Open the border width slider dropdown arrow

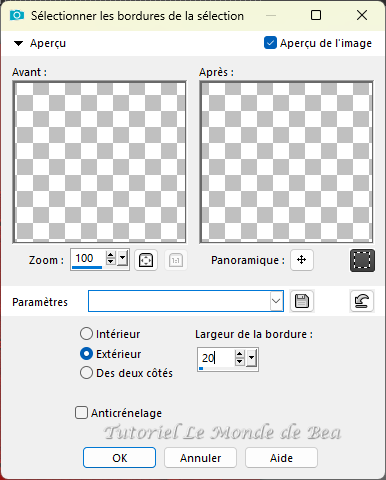pyautogui.click(x=252, y=358)
